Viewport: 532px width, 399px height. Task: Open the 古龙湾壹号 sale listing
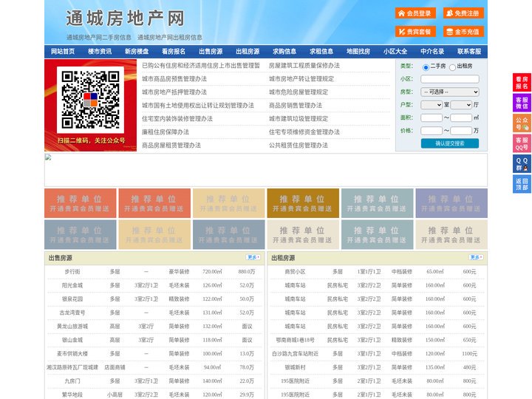tap(72, 313)
